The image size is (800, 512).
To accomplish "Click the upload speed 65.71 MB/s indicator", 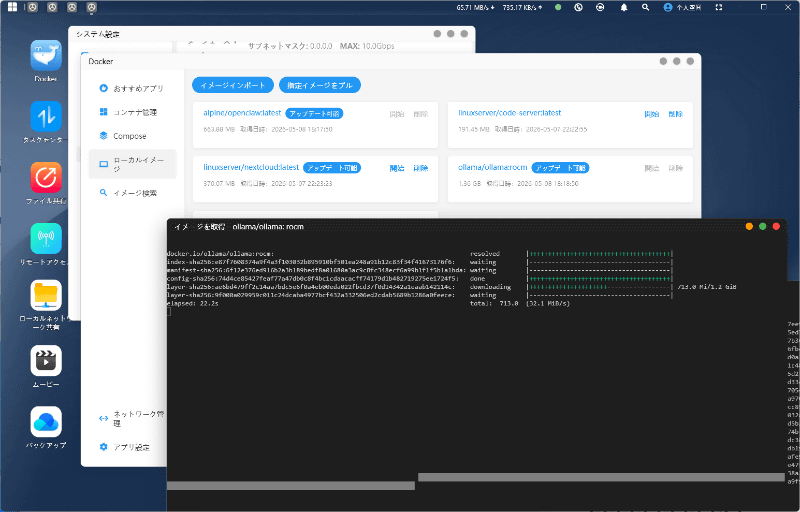I will pyautogui.click(x=476, y=7).
